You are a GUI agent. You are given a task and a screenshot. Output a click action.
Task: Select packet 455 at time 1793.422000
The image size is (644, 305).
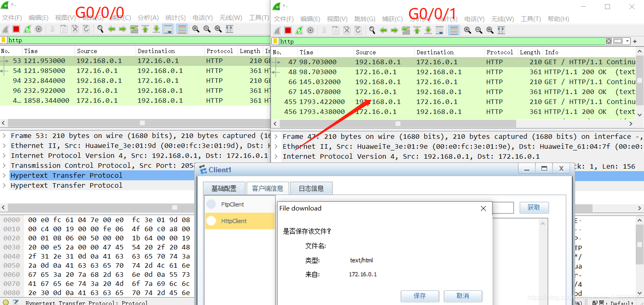click(x=454, y=102)
